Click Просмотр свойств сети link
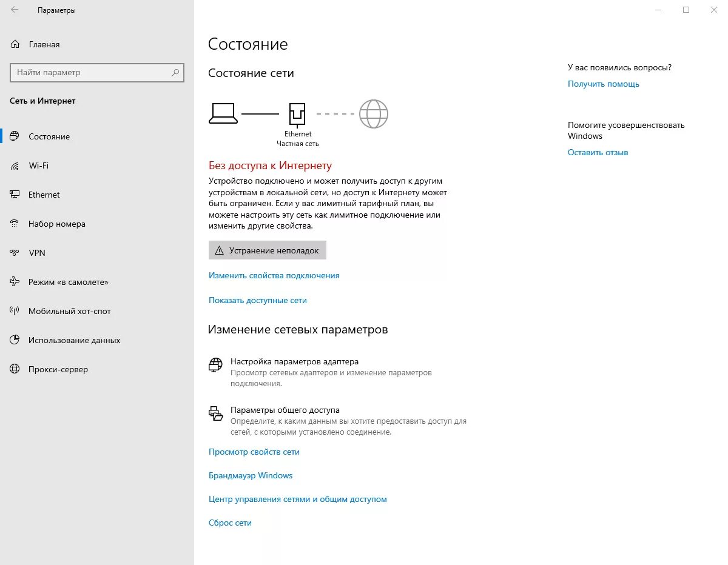This screenshot has width=728, height=565. coord(254,452)
